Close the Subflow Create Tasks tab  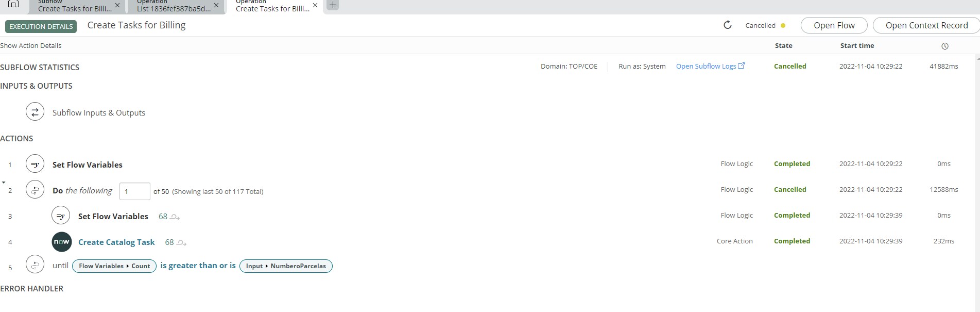(117, 5)
